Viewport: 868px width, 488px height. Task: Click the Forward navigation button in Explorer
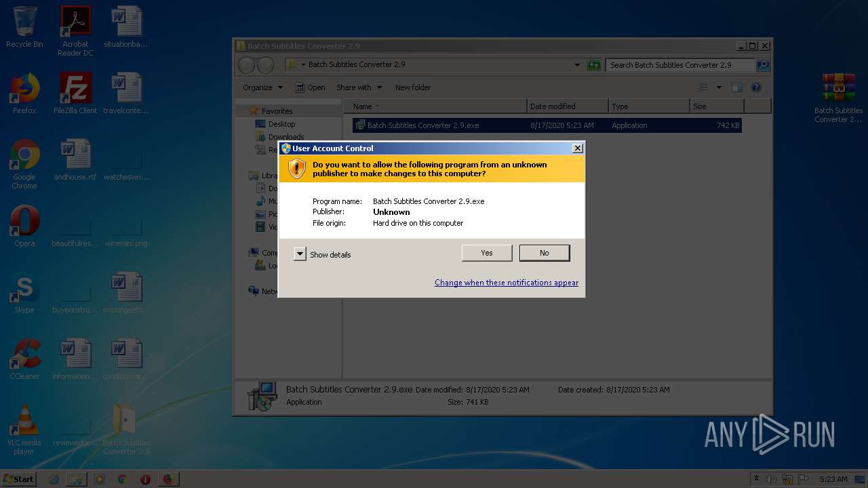tap(266, 65)
